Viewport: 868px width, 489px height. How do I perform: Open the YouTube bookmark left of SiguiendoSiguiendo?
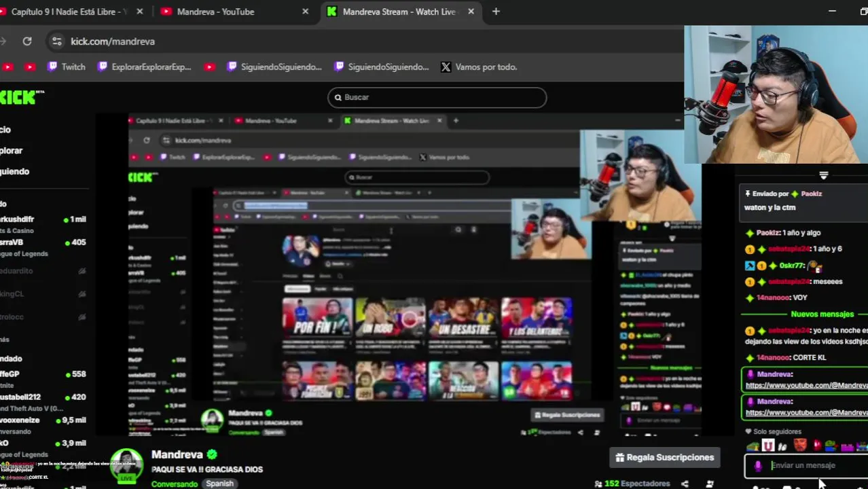(x=210, y=67)
